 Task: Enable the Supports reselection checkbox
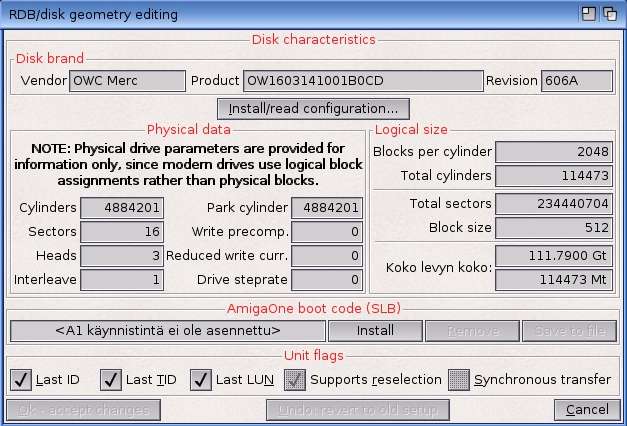pyautogui.click(x=295, y=380)
